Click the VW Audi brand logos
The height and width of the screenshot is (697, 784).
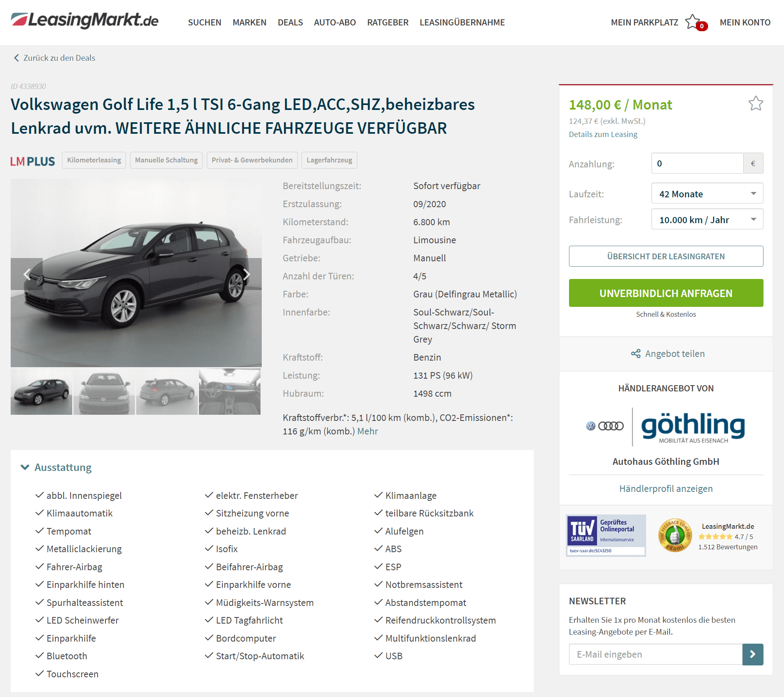(605, 426)
